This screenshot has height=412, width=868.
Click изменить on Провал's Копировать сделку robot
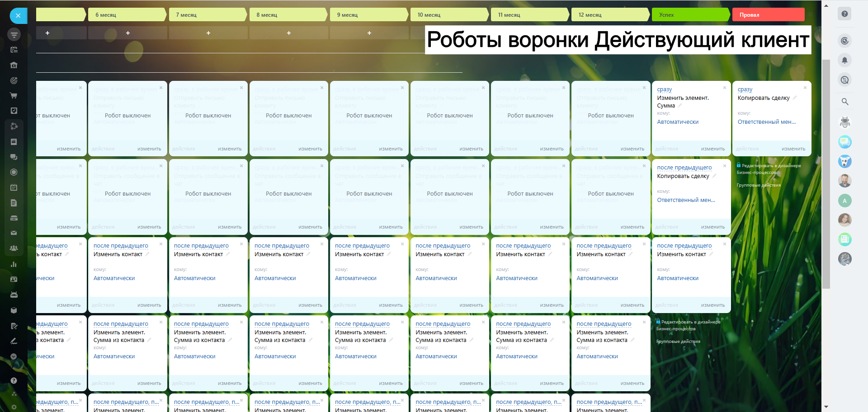[793, 149]
